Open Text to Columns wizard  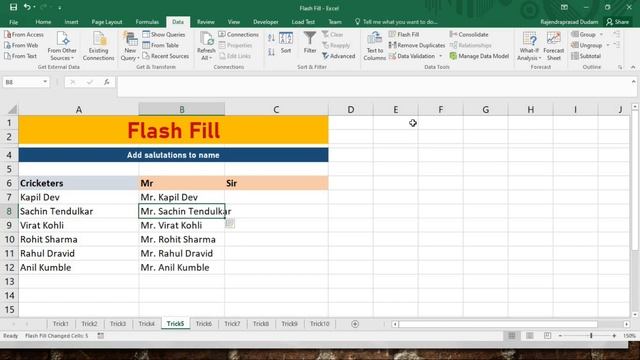click(374, 46)
